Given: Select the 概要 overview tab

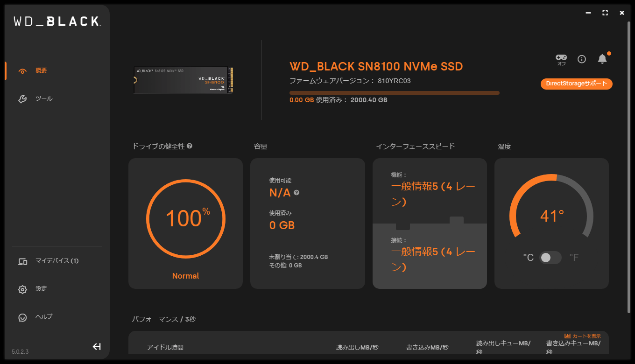Looking at the screenshot, I should [x=41, y=71].
